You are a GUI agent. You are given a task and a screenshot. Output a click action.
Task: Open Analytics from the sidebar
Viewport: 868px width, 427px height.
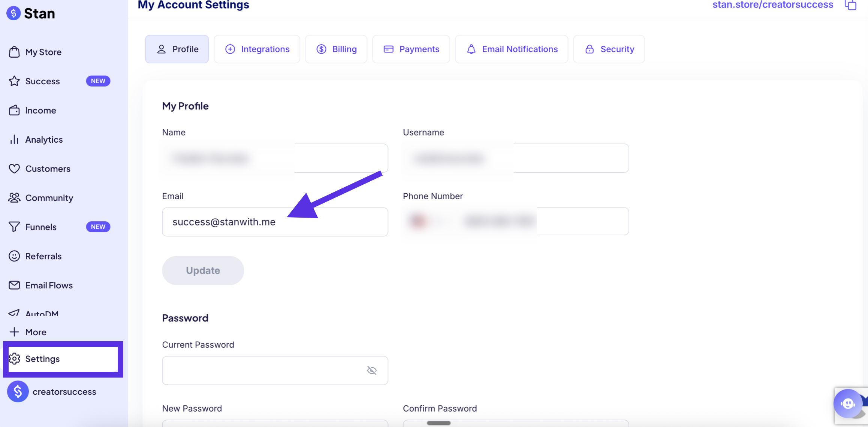coord(44,140)
